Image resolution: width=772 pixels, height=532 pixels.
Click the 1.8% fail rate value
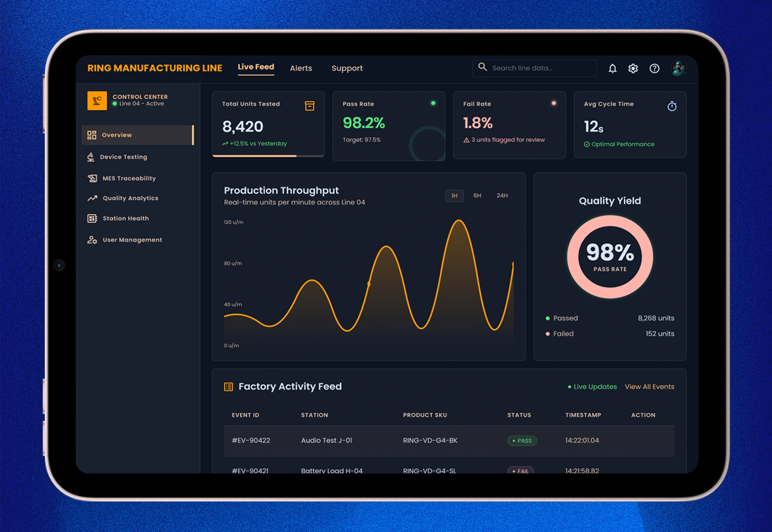pos(478,123)
